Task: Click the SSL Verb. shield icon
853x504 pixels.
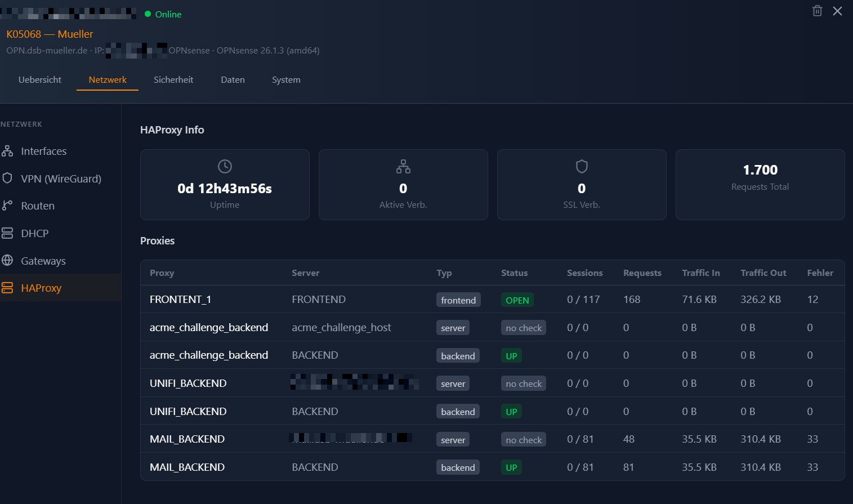Action: tap(582, 166)
